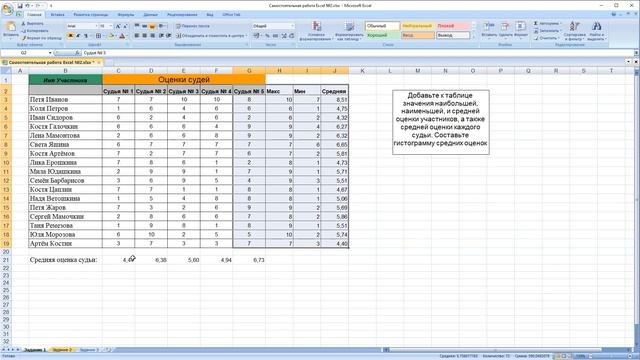The image size is (640, 360).
Task: Switch to the Формулы ribbon tab
Action: point(126,15)
